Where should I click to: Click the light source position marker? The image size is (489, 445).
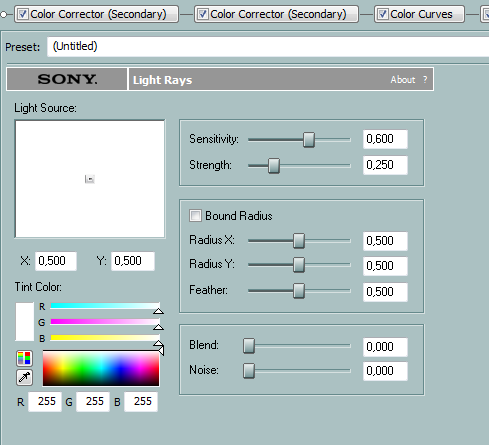pyautogui.click(x=90, y=179)
